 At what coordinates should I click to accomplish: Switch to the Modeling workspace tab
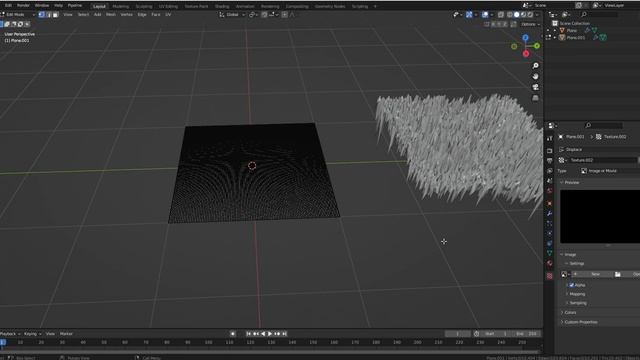120,6
